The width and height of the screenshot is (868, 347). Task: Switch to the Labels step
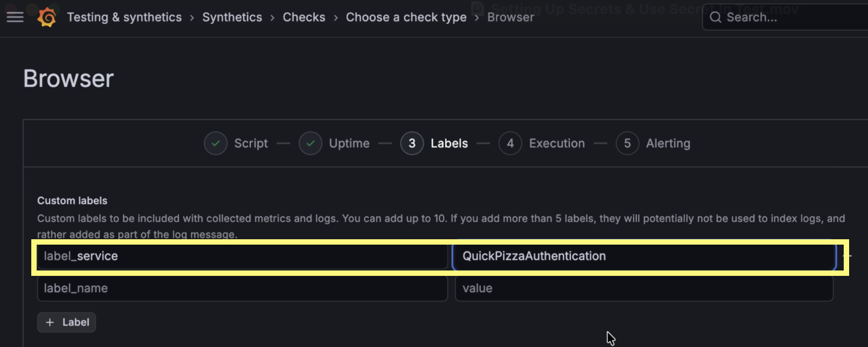tap(450, 143)
